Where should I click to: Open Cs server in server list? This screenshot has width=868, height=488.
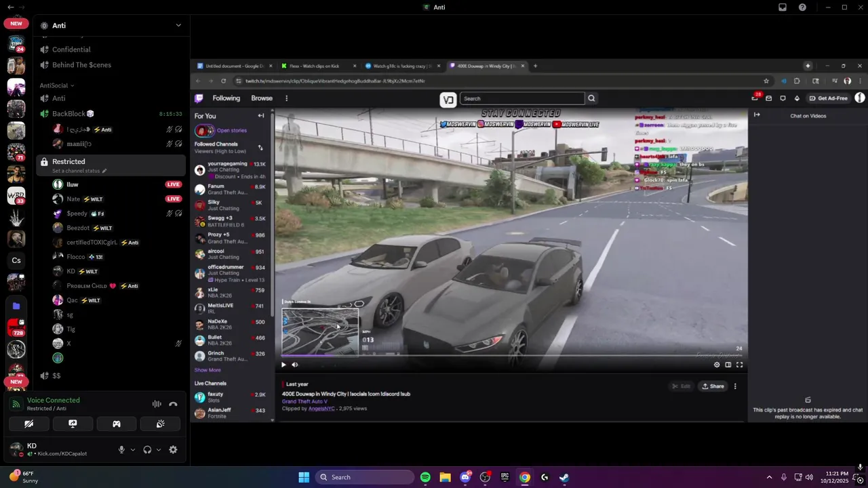pos(16,260)
